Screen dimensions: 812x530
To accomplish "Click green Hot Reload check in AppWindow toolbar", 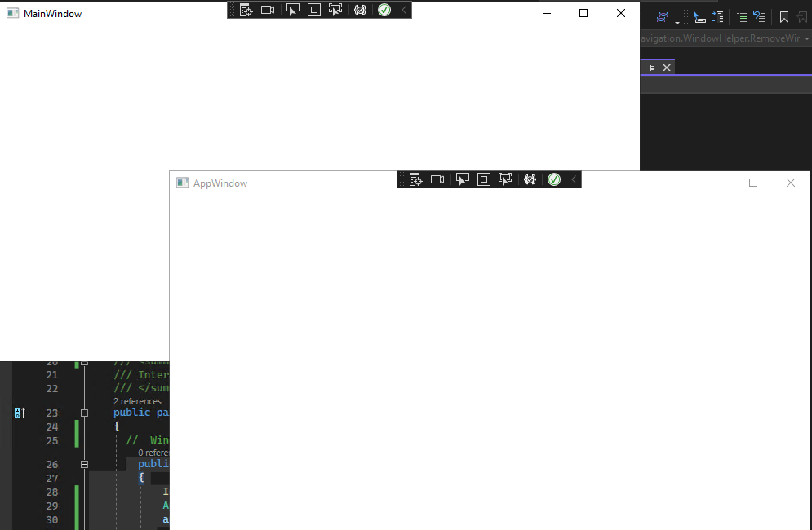I will point(554,179).
